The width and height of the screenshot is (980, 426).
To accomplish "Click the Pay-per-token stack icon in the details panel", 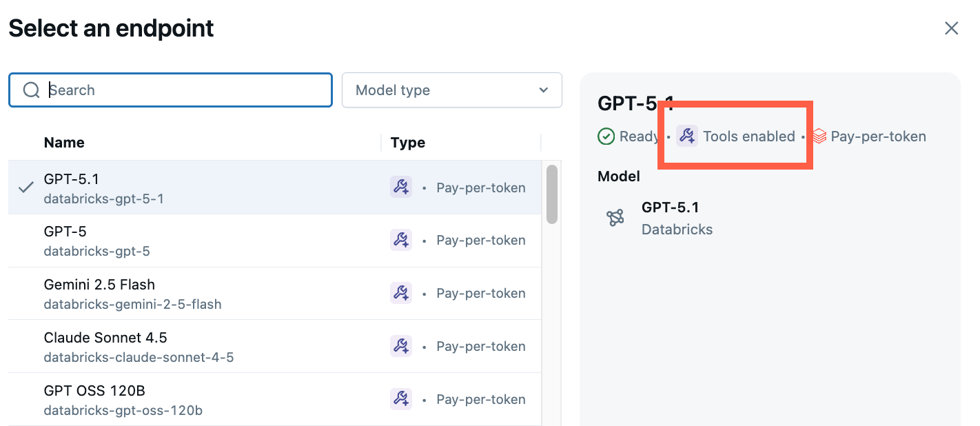I will tap(818, 136).
